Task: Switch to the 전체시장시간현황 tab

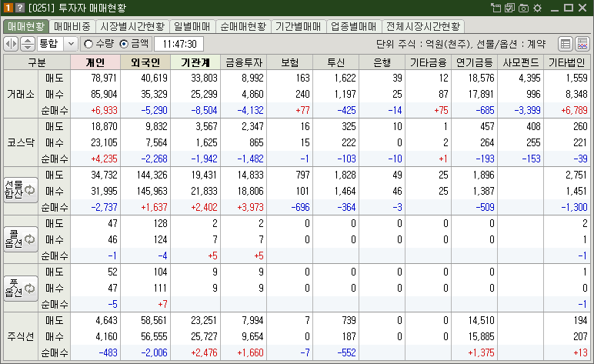Action: 422,26
